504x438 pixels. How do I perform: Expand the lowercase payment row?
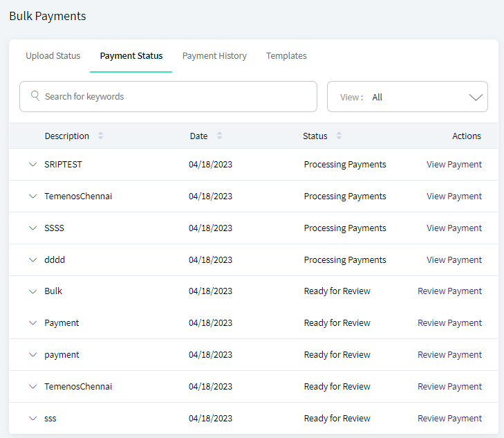pos(32,355)
